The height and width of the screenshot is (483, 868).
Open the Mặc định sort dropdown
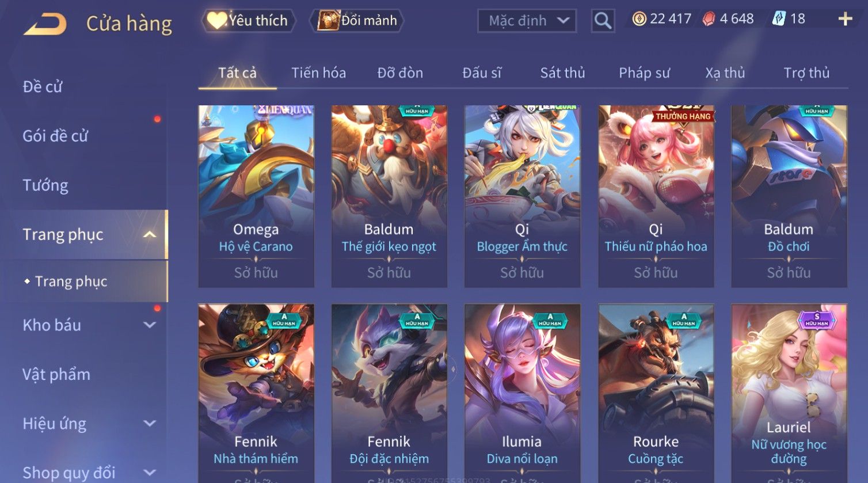[527, 21]
